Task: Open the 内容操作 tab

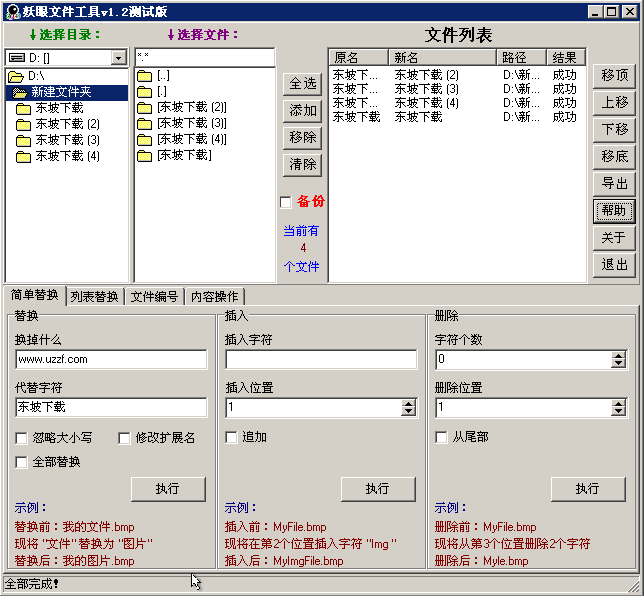Action: click(x=214, y=297)
